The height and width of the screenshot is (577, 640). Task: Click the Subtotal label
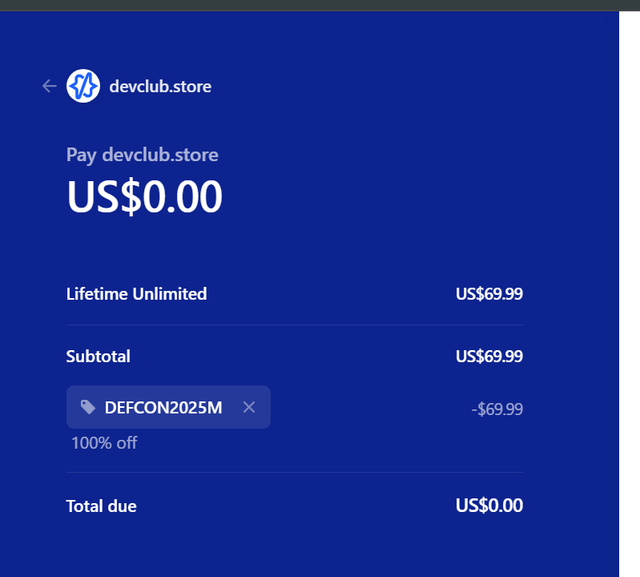tap(98, 356)
